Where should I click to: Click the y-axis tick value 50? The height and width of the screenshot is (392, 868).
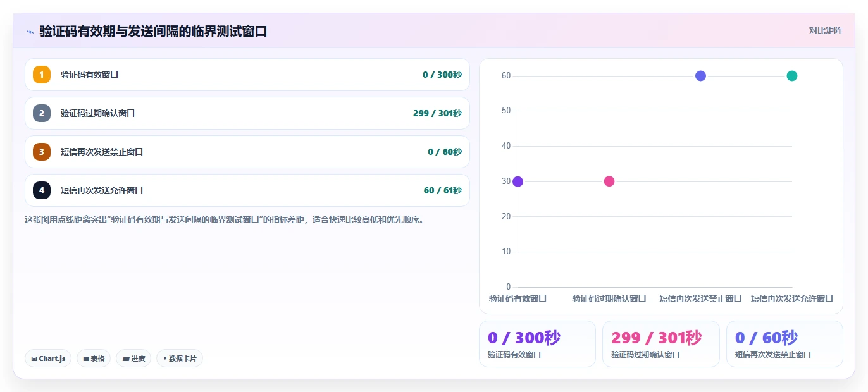tap(506, 111)
